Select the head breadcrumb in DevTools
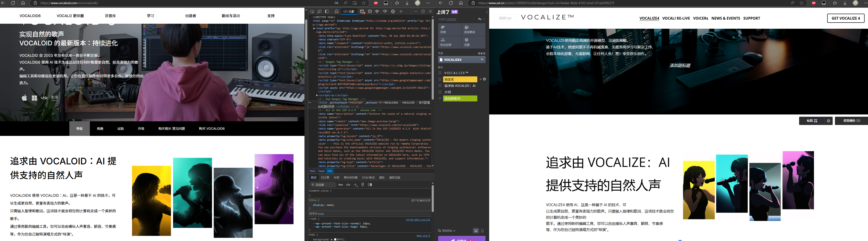 coord(322,171)
